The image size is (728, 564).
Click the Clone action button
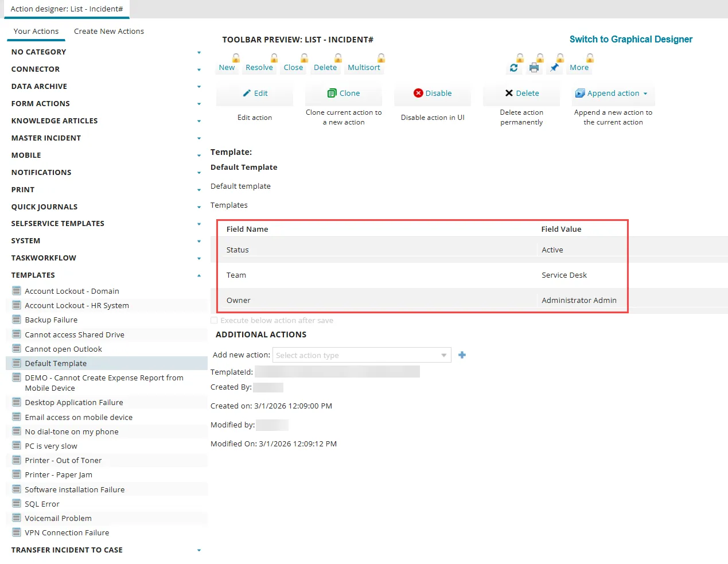(x=344, y=94)
